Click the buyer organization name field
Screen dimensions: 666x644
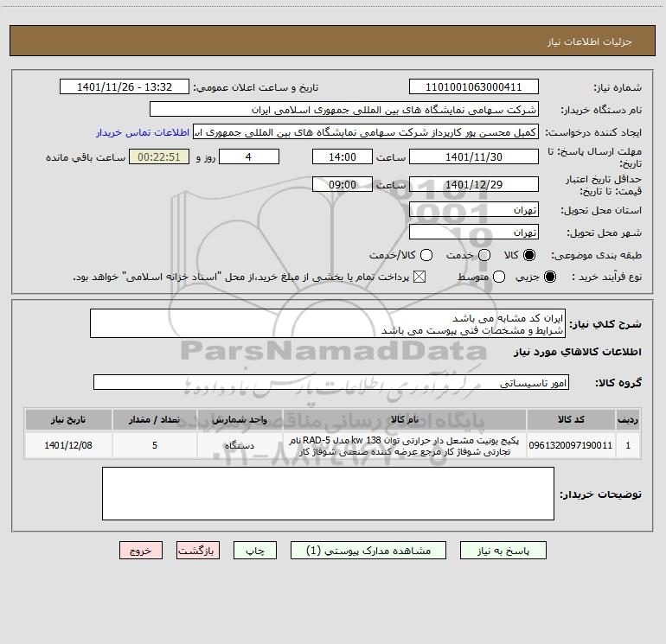(x=344, y=110)
